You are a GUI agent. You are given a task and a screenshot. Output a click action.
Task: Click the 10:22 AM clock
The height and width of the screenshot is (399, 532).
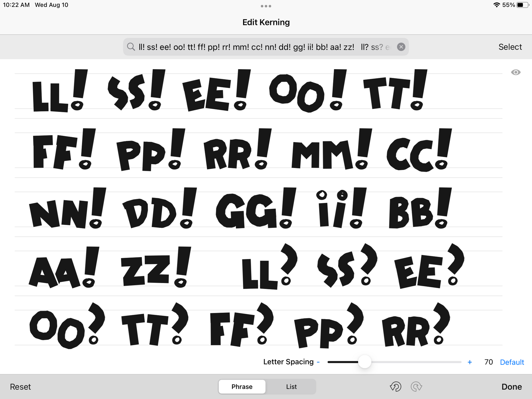coord(16,5)
